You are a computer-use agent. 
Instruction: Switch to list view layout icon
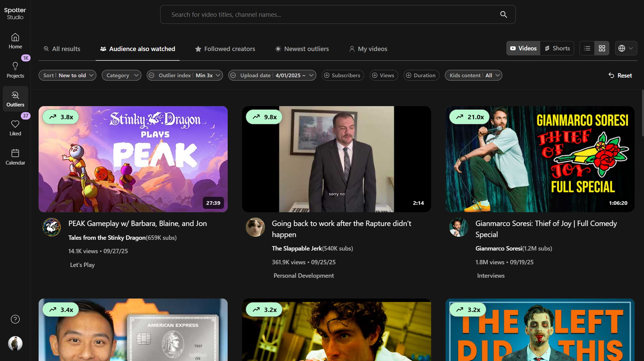(587, 48)
